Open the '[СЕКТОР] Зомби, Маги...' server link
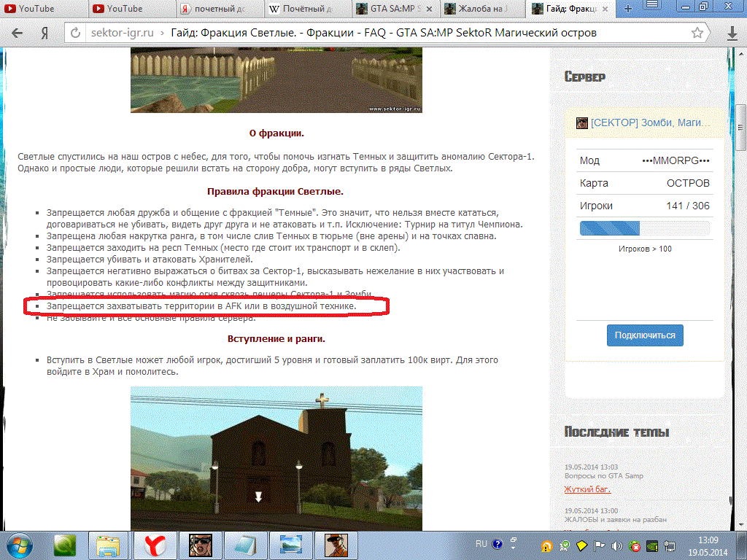The height and width of the screenshot is (560, 747). pos(651,122)
